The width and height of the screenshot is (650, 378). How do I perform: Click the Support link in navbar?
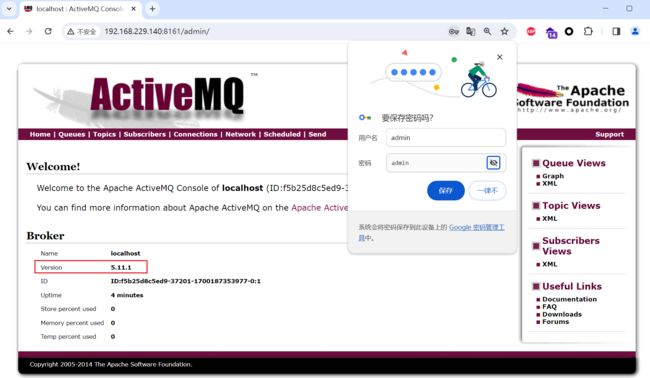pos(609,134)
